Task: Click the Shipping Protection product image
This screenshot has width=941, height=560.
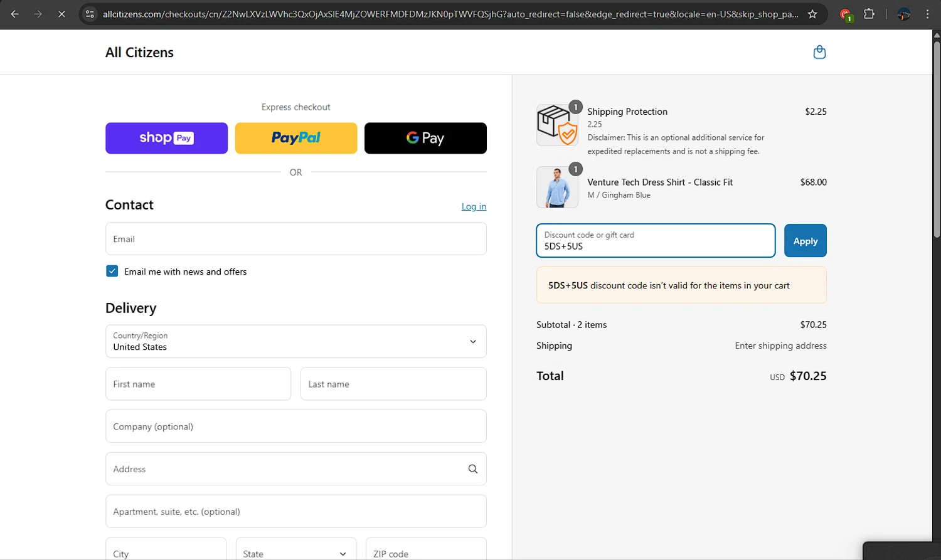Action: click(x=557, y=125)
